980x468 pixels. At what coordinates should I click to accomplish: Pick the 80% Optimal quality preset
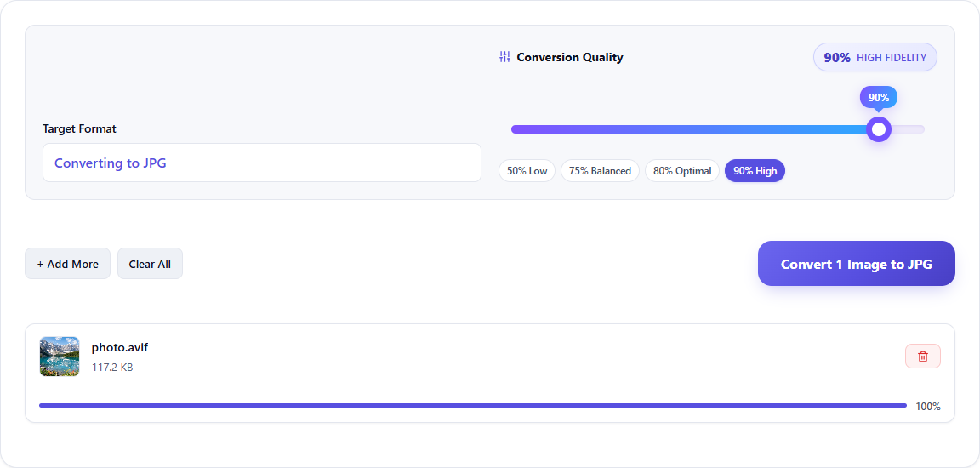click(x=682, y=170)
